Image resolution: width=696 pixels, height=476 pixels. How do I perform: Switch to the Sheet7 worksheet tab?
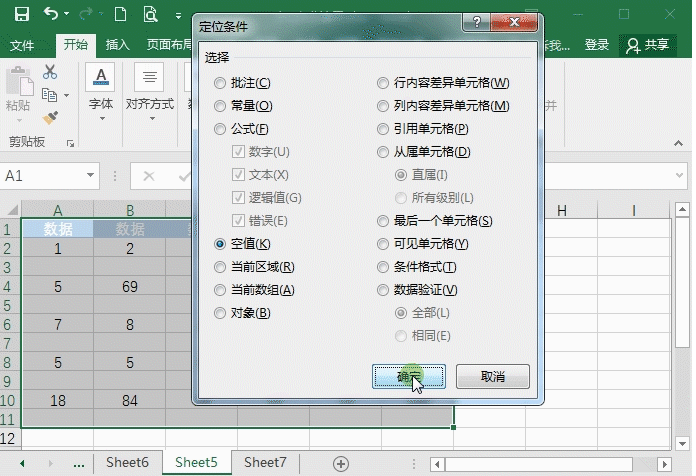265,462
